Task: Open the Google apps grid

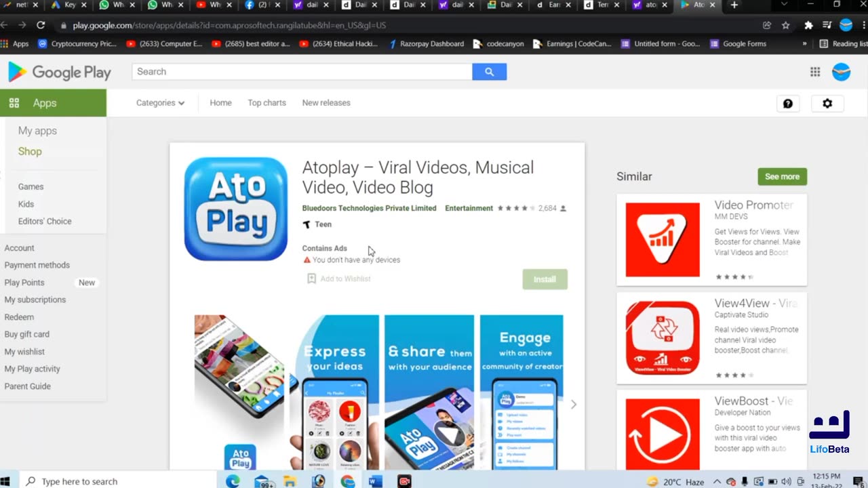Action: (x=815, y=72)
